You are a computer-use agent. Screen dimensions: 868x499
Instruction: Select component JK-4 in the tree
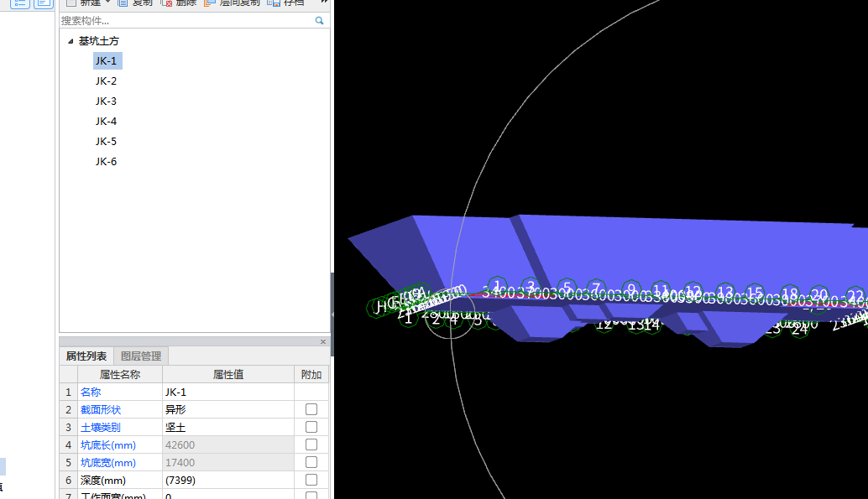pyautogui.click(x=106, y=121)
